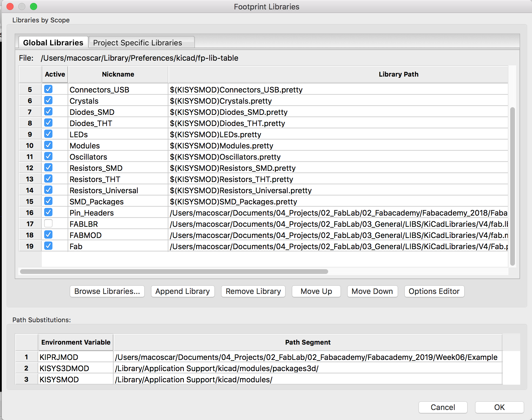This screenshot has height=420, width=532.
Task: Uncheck the Pin_Headers active checkbox
Action: point(48,212)
